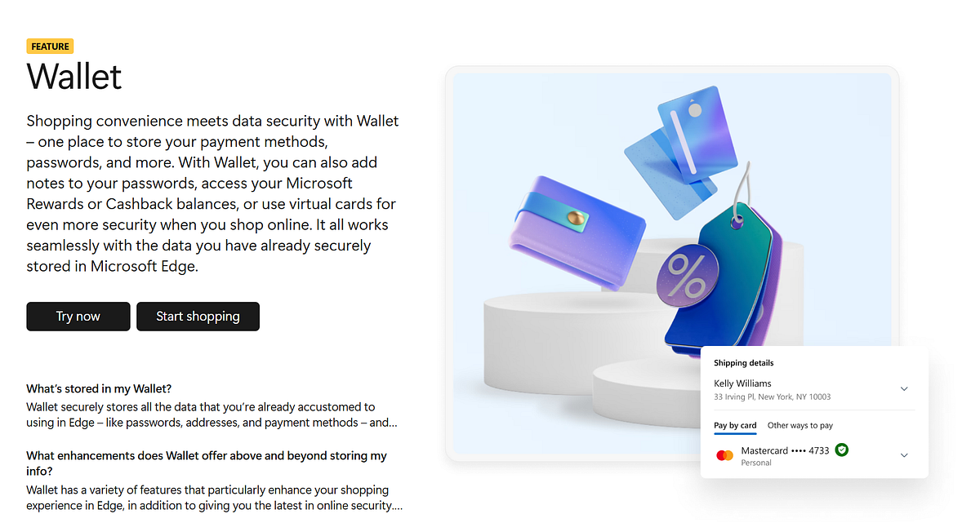Click the "Try now" button
Image resolution: width=980 pixels, height=523 pixels.
78,317
